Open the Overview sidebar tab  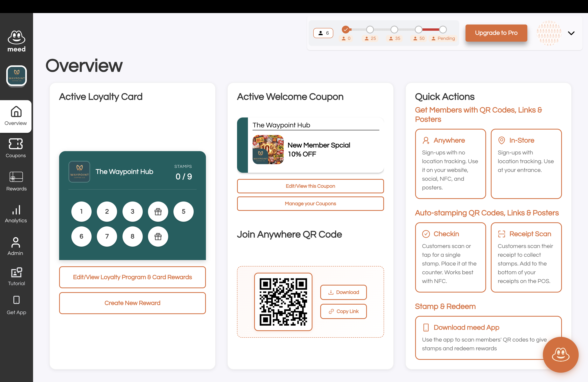[16, 116]
